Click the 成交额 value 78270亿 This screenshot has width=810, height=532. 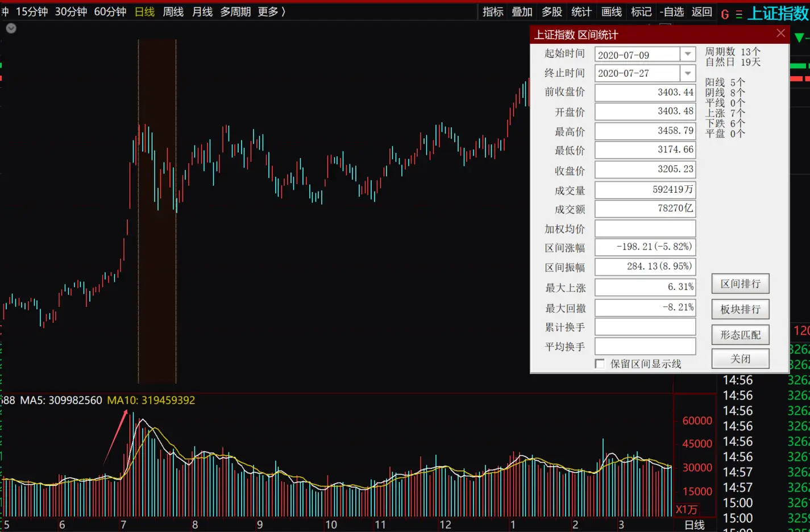point(645,209)
